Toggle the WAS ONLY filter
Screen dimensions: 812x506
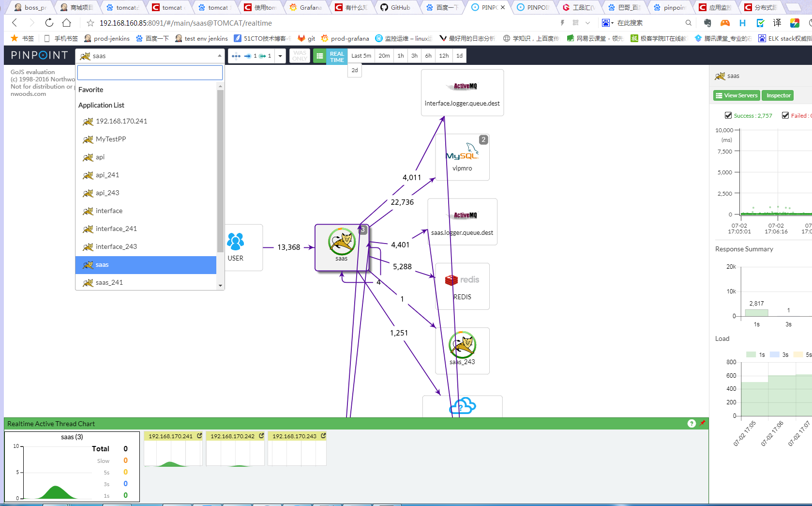tap(300, 56)
